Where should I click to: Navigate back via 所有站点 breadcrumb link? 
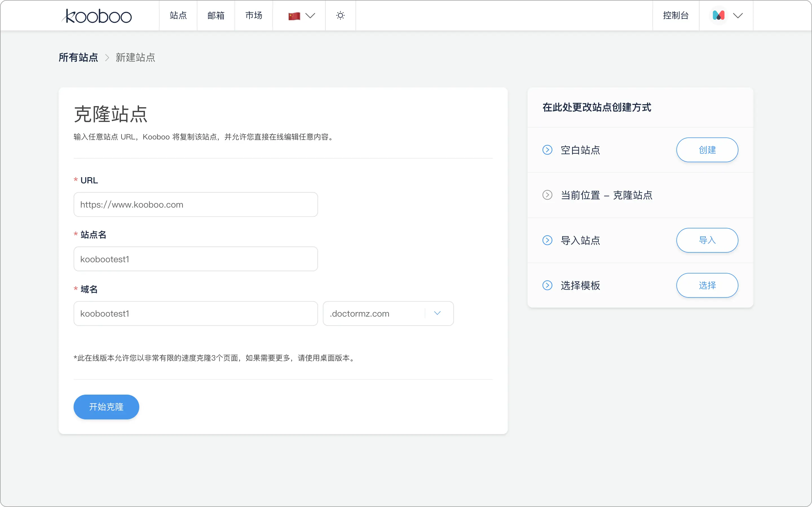[x=78, y=57]
